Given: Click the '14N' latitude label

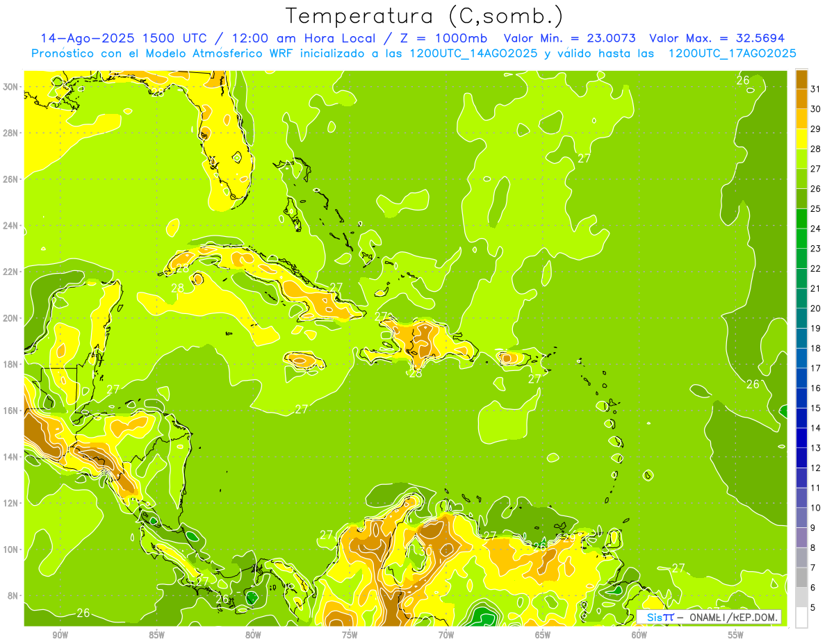Looking at the screenshot, I should click(11, 457).
